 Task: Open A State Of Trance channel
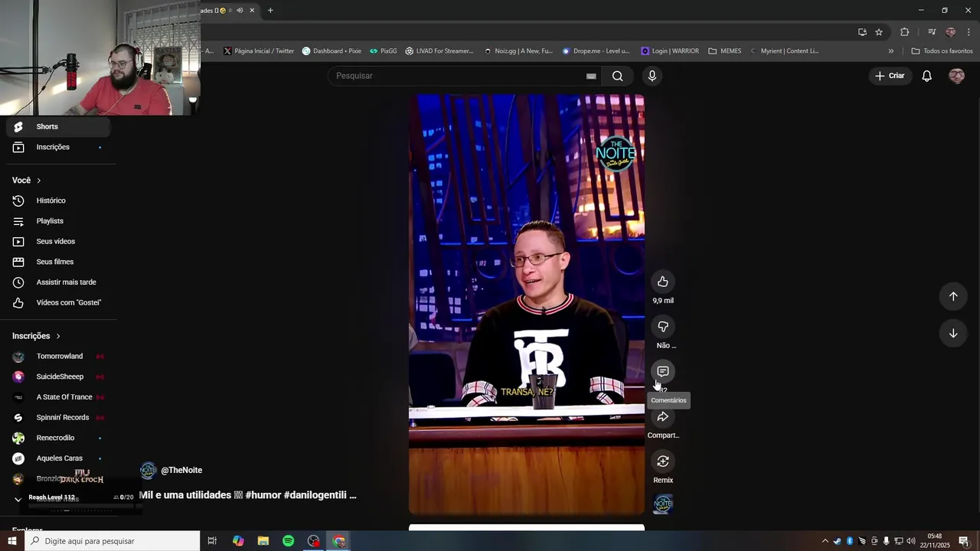tap(58, 397)
